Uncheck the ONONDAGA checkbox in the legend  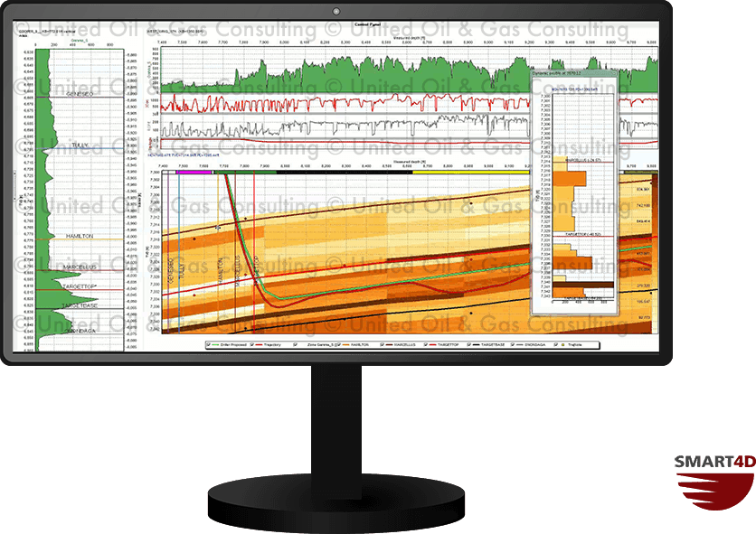513,346
